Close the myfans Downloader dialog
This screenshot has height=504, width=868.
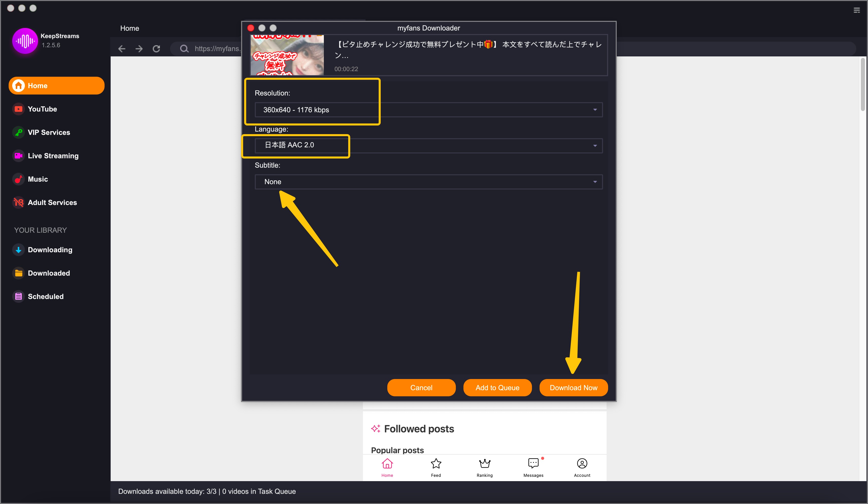(251, 28)
